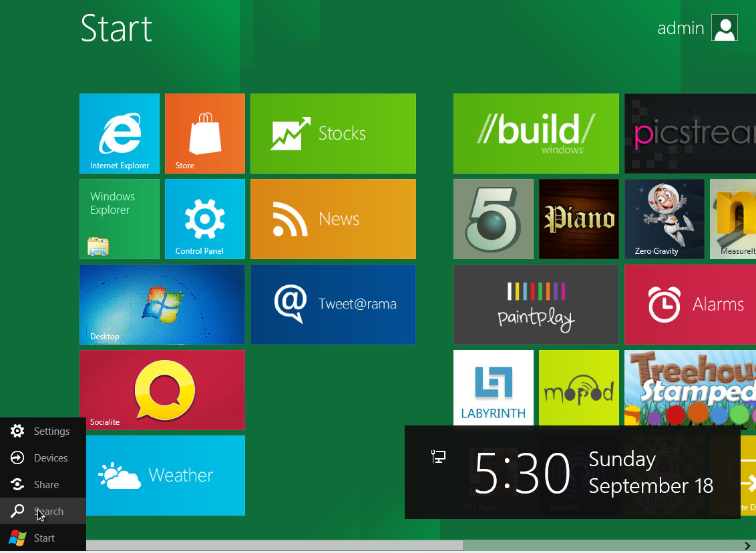
Task: Open the Internet Explorer tile
Action: tap(119, 134)
